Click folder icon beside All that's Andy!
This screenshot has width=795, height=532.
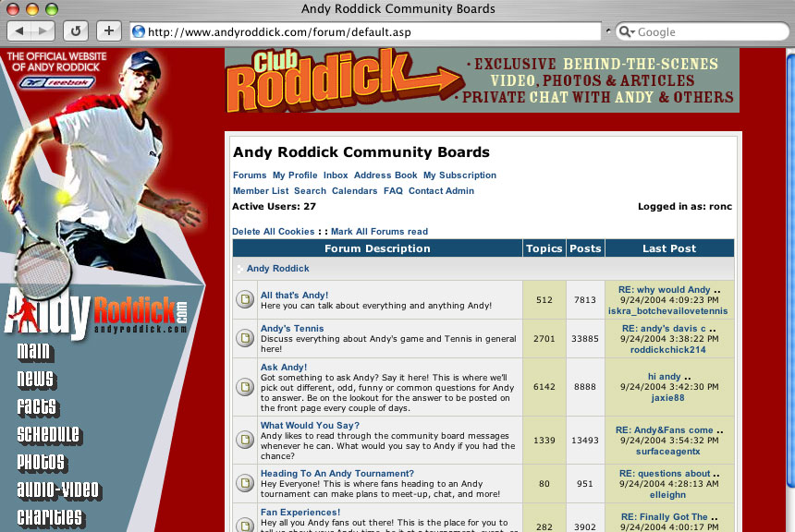tap(245, 299)
